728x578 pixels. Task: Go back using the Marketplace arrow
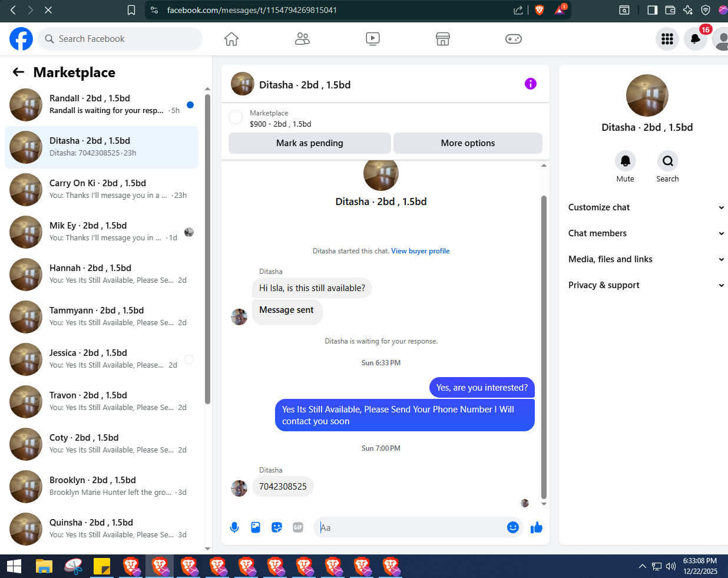coord(18,72)
